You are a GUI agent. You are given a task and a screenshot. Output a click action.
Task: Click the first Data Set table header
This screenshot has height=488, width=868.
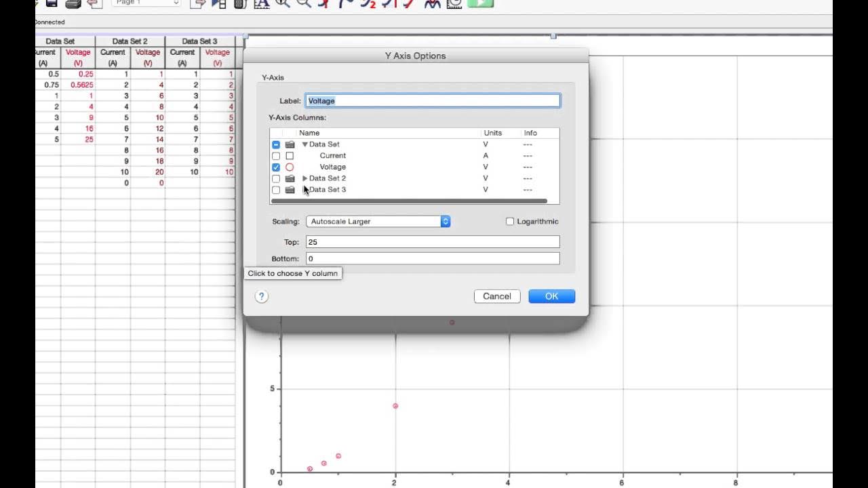pos(60,41)
